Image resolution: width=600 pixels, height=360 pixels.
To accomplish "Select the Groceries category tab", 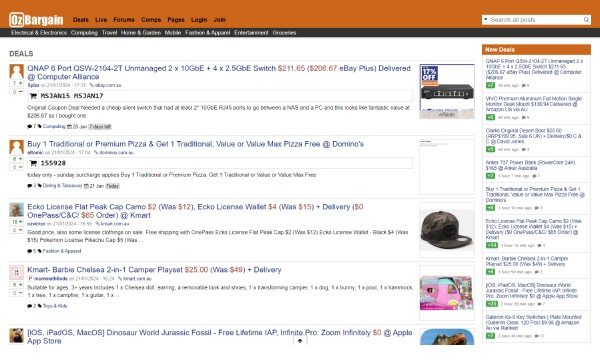I will 284,33.
